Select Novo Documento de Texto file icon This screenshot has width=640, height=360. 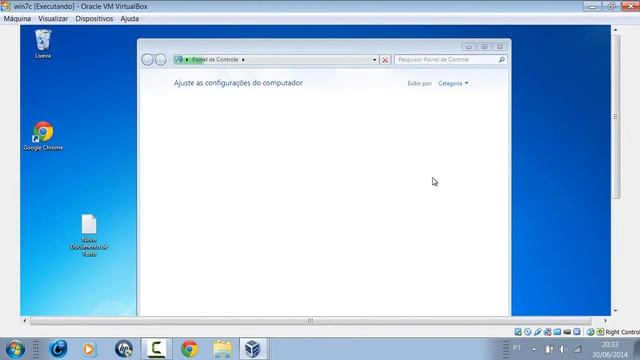[x=89, y=235]
